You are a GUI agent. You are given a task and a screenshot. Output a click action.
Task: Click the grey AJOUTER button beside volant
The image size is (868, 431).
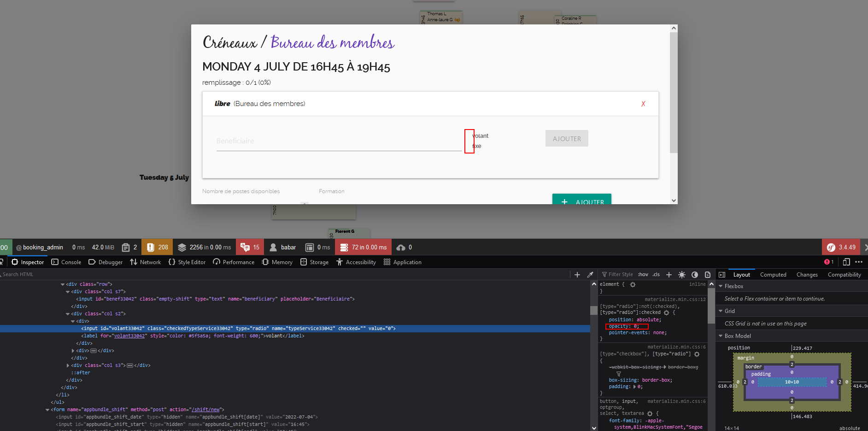[x=567, y=138]
